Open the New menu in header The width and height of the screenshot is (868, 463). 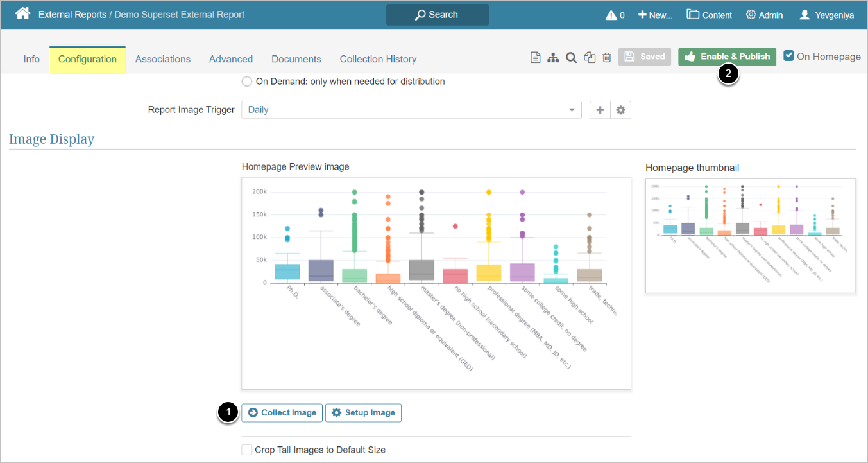[655, 15]
